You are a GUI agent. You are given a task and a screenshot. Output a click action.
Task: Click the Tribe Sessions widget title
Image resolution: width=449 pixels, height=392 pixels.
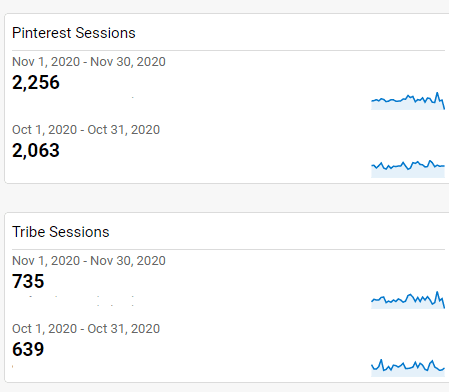(61, 232)
